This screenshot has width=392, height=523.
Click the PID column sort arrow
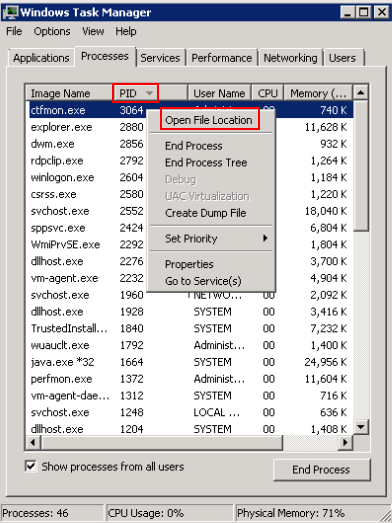coord(149,93)
